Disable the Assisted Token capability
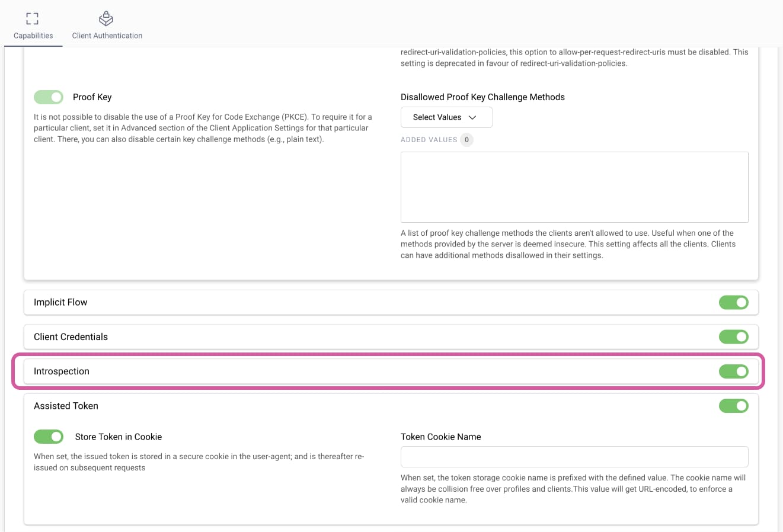This screenshot has height=532, width=783. tap(734, 406)
